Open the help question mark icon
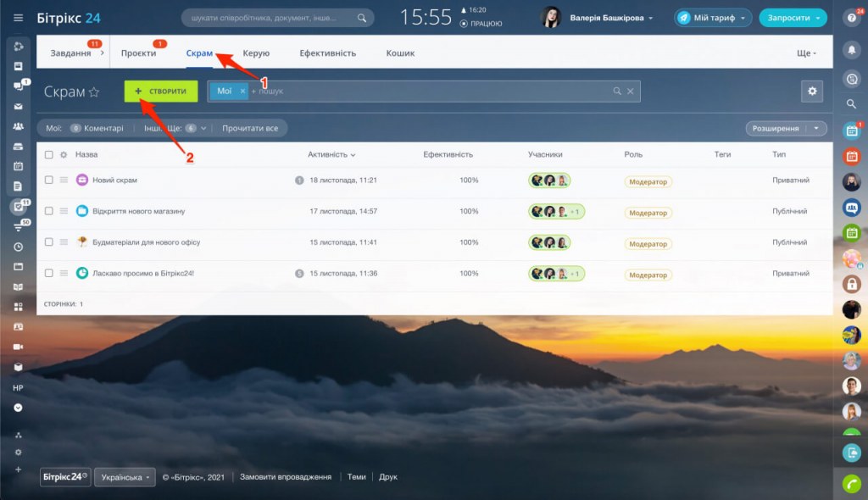This screenshot has width=868, height=500. point(851,18)
